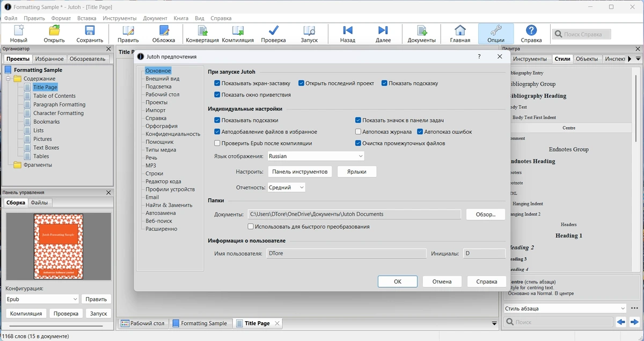Open the Обложка cover designer icon

tap(164, 34)
